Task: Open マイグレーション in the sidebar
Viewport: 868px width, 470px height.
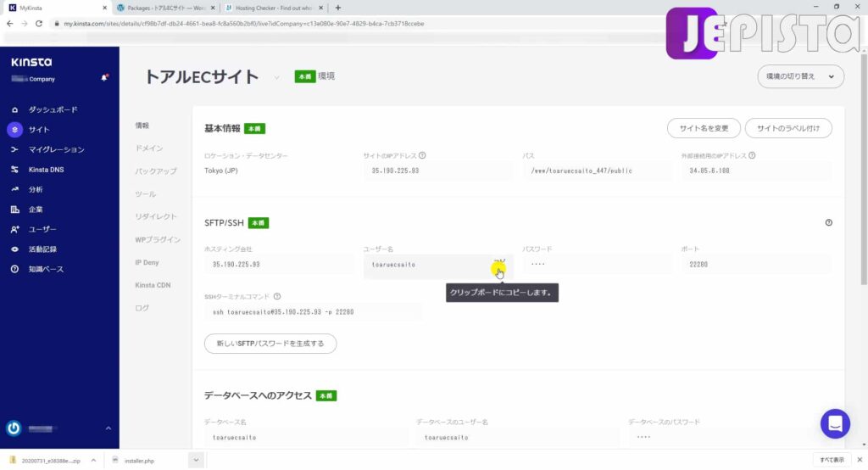Action: 56,149
